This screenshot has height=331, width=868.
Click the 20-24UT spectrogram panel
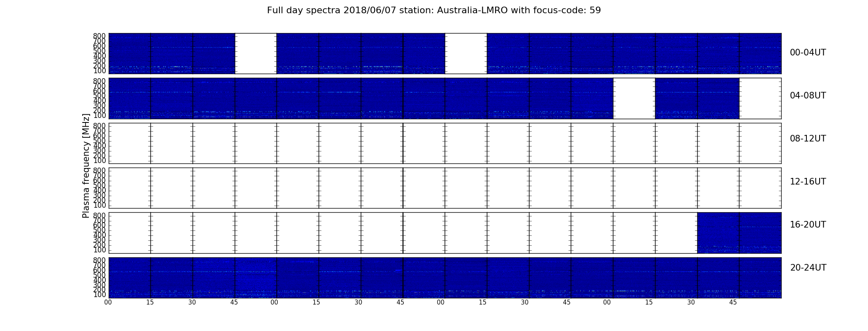tap(445, 278)
